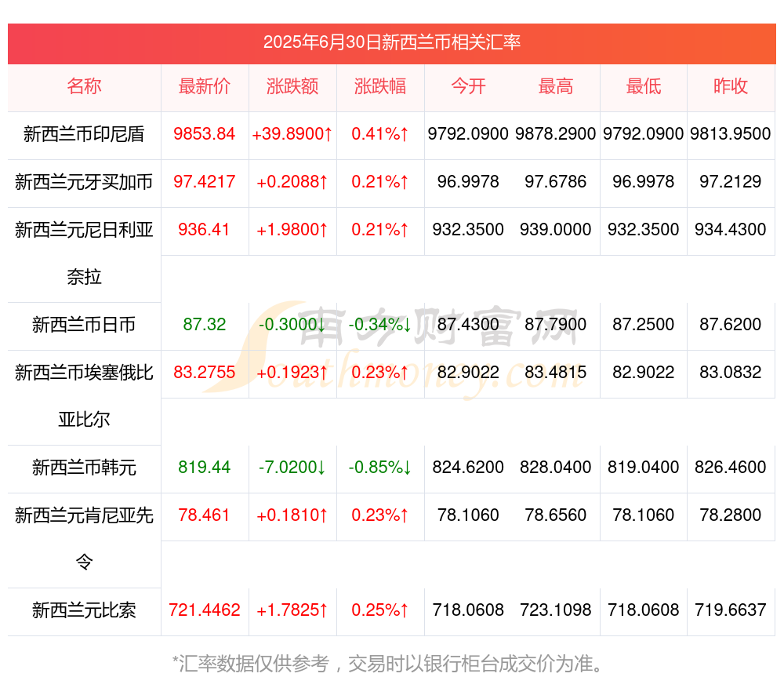Click the change percent -0.34%↓
The image size is (784, 688).
click(380, 324)
